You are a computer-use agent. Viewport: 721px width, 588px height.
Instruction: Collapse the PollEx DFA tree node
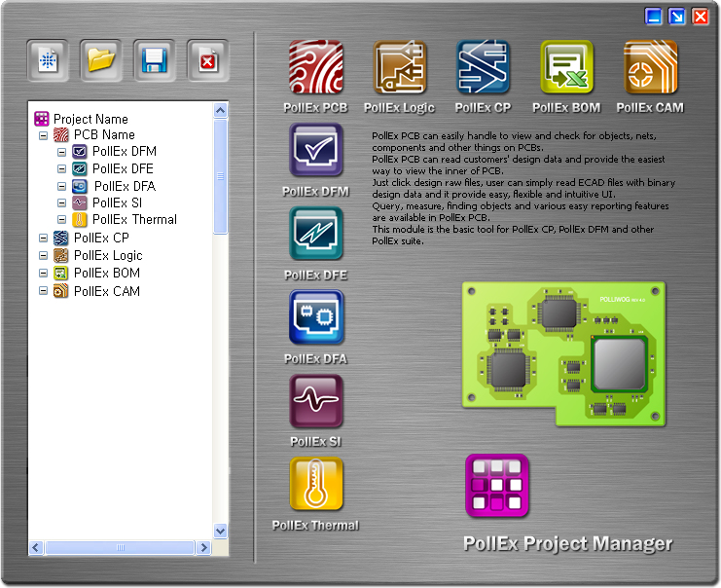pyautogui.click(x=61, y=186)
